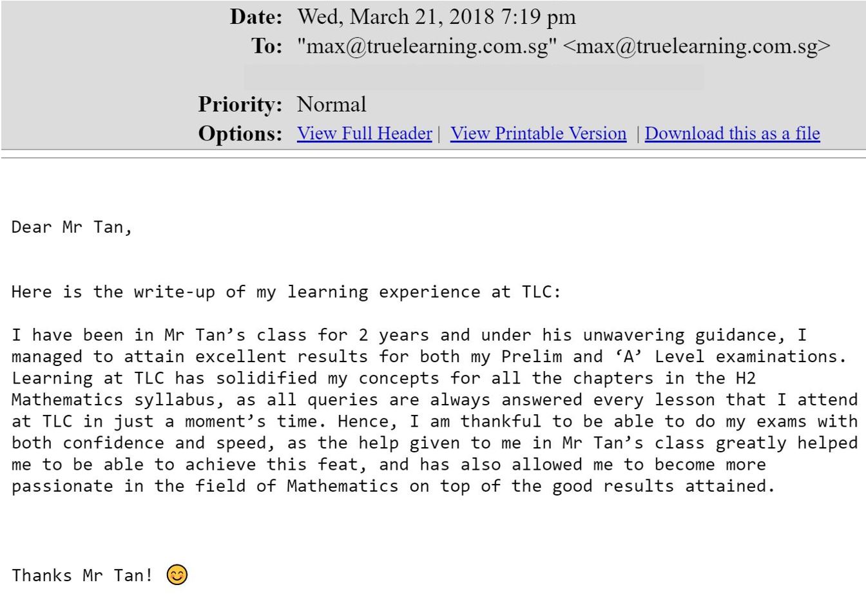The height and width of the screenshot is (616, 866).
Task: Open the View Printable Version link
Action: pos(538,133)
